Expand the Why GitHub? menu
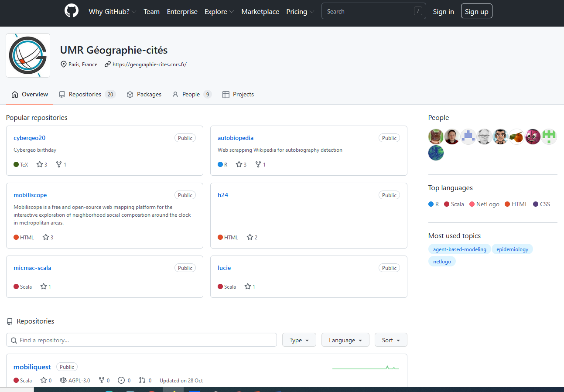Viewport: 564px width, 392px height. pos(112,12)
